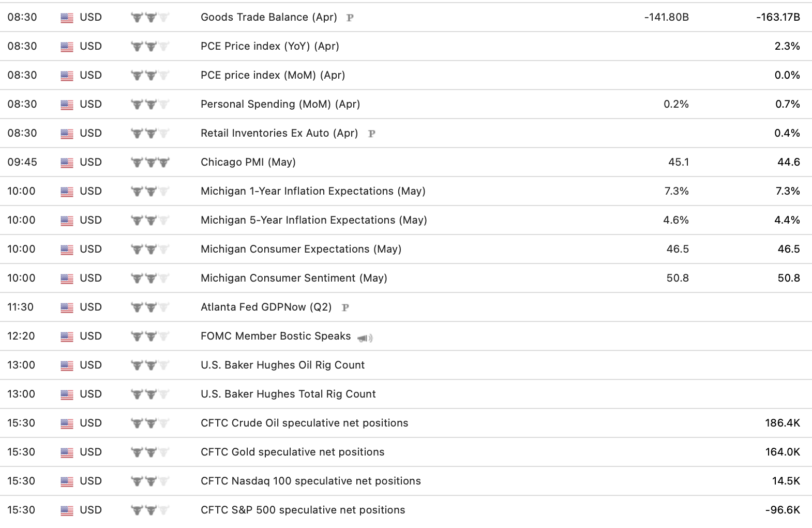Click the US flag in the Personal Spending row
Image resolution: width=812 pixels, height=528 pixels.
point(67,105)
